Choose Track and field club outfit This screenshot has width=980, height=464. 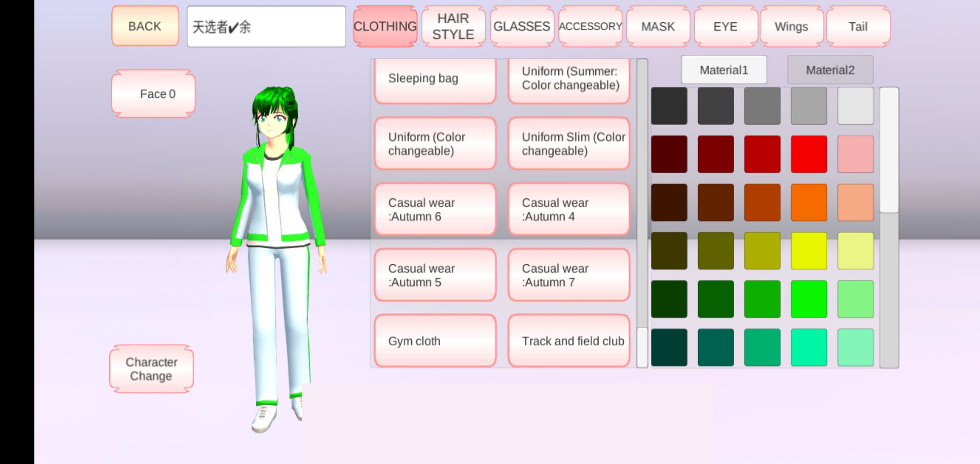coord(569,341)
